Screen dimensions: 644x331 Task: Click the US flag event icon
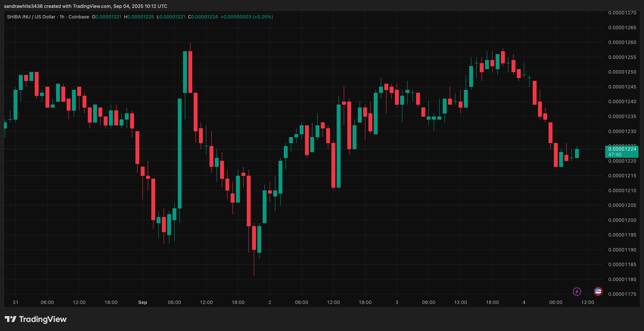598,291
